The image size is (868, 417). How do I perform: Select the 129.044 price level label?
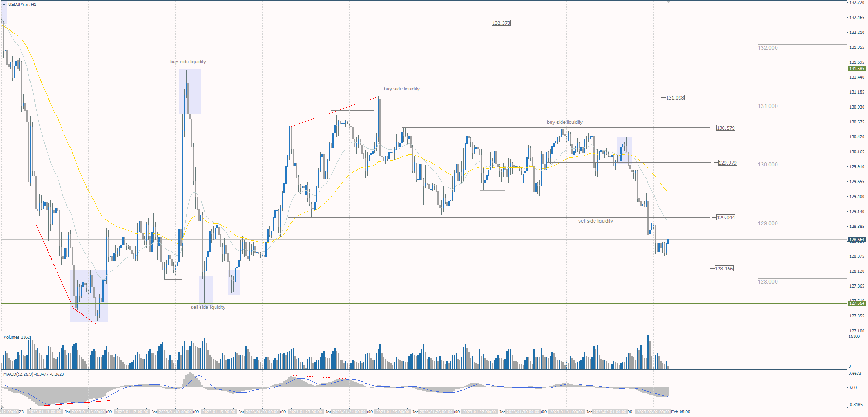(x=726, y=218)
